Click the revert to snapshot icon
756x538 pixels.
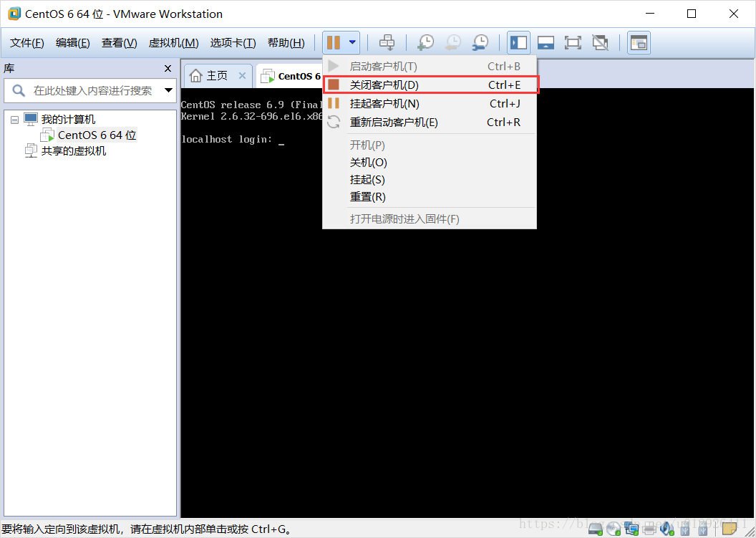(x=452, y=42)
